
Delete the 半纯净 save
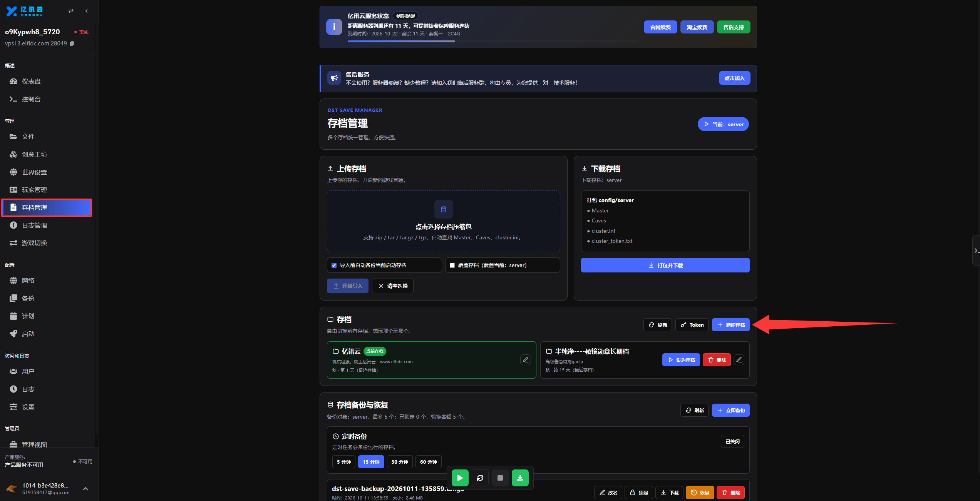[717, 360]
